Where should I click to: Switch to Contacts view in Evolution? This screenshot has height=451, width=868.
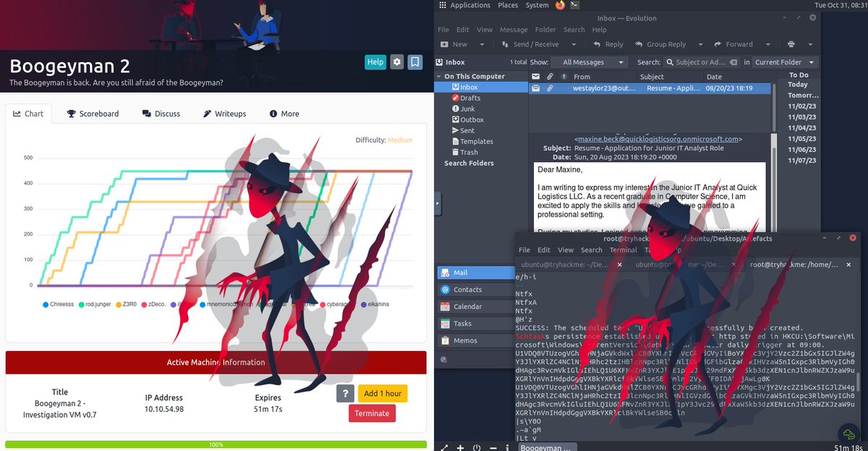coord(476,290)
